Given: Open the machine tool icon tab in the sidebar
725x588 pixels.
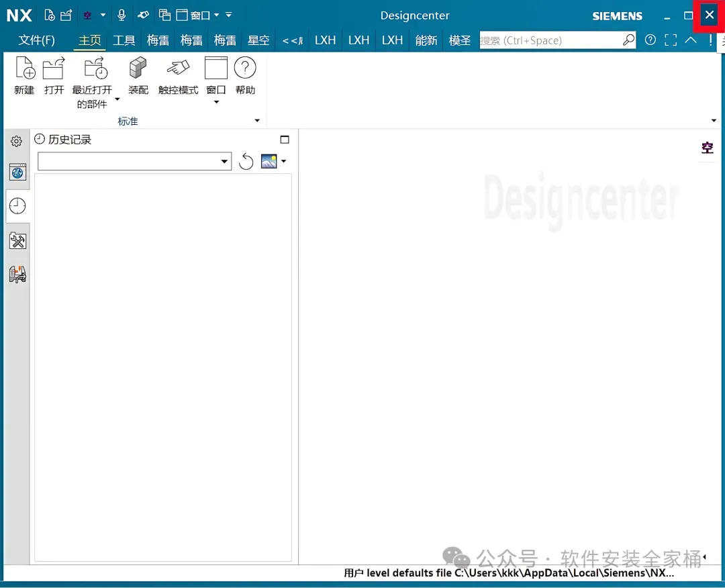Looking at the screenshot, I should [x=17, y=274].
